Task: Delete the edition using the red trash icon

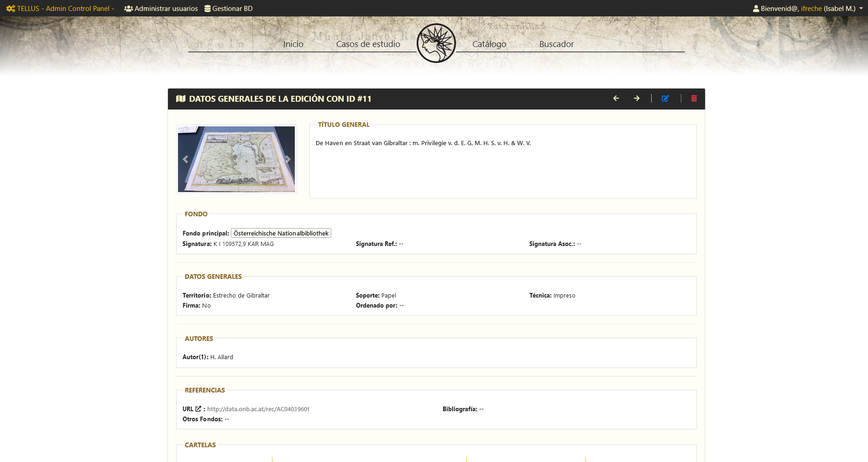Action: pos(694,98)
